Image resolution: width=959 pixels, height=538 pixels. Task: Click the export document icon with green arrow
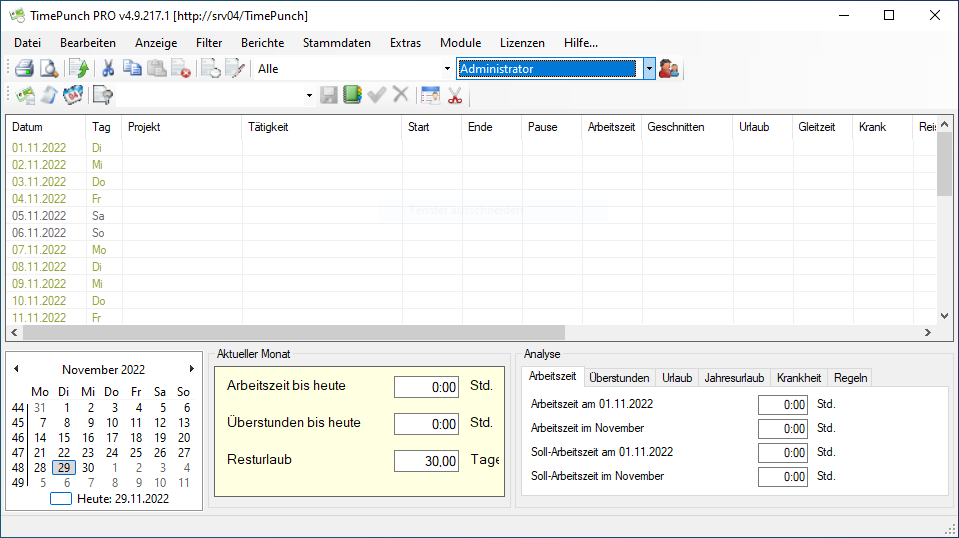[78, 69]
